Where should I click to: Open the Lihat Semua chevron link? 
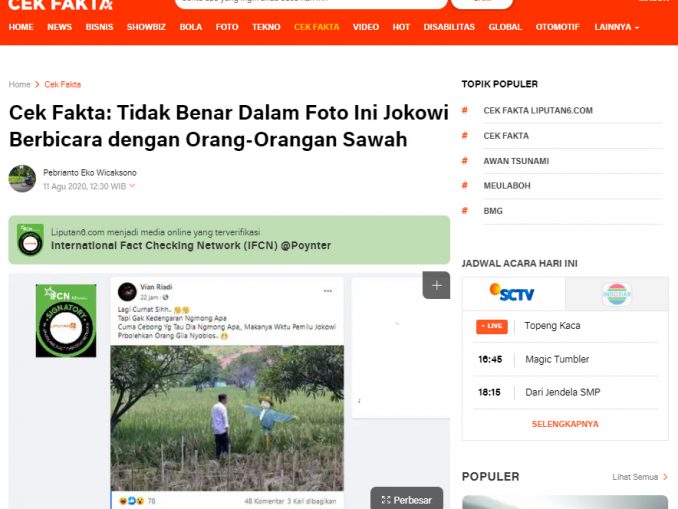tap(640, 477)
